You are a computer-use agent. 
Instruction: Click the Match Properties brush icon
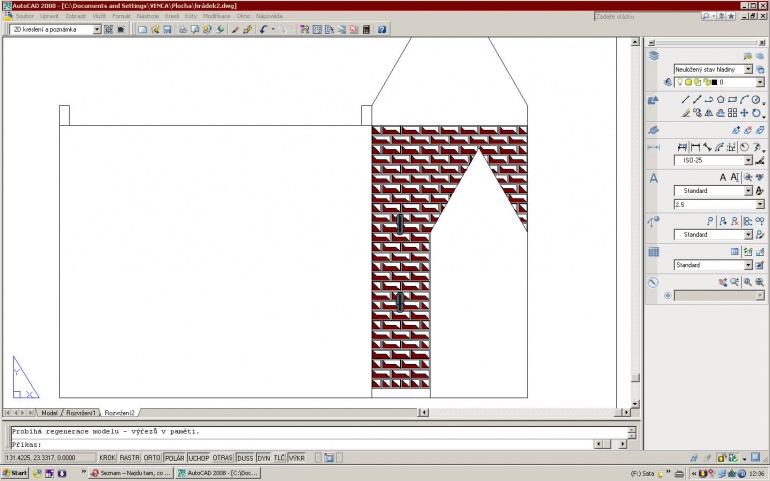235,29
